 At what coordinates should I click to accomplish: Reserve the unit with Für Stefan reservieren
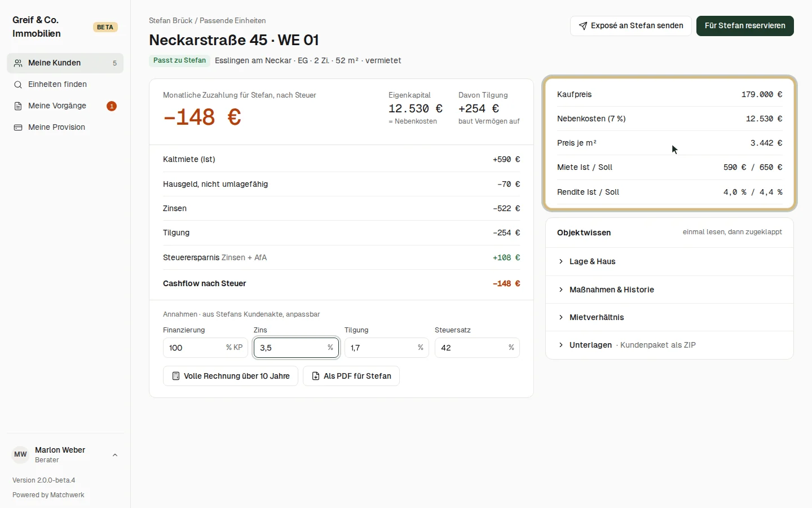pos(745,26)
